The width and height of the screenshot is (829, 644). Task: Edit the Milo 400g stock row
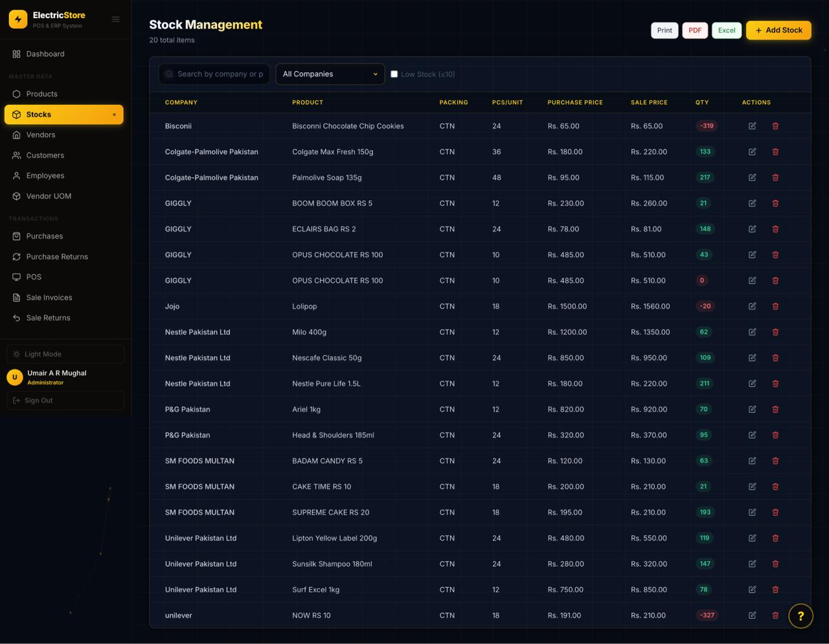click(x=752, y=332)
